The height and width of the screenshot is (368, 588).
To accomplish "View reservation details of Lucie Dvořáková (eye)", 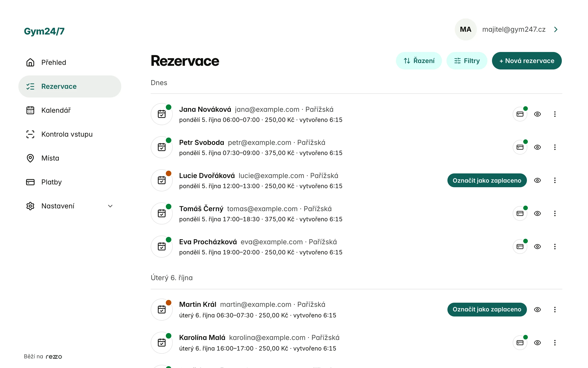I will (x=537, y=180).
